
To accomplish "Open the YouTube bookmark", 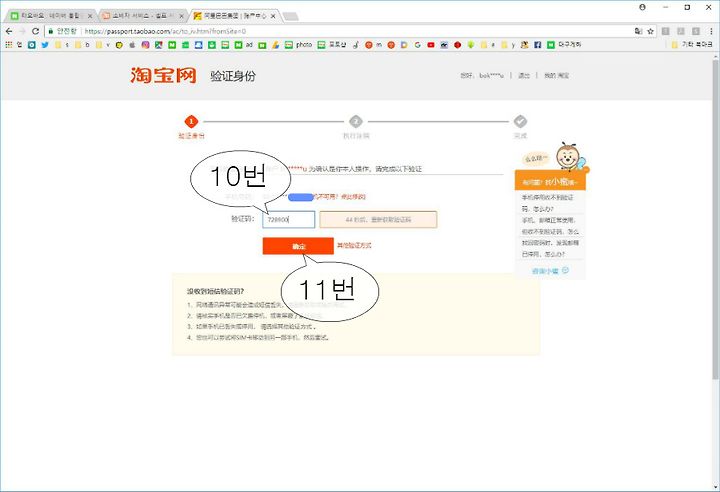I will 431,45.
